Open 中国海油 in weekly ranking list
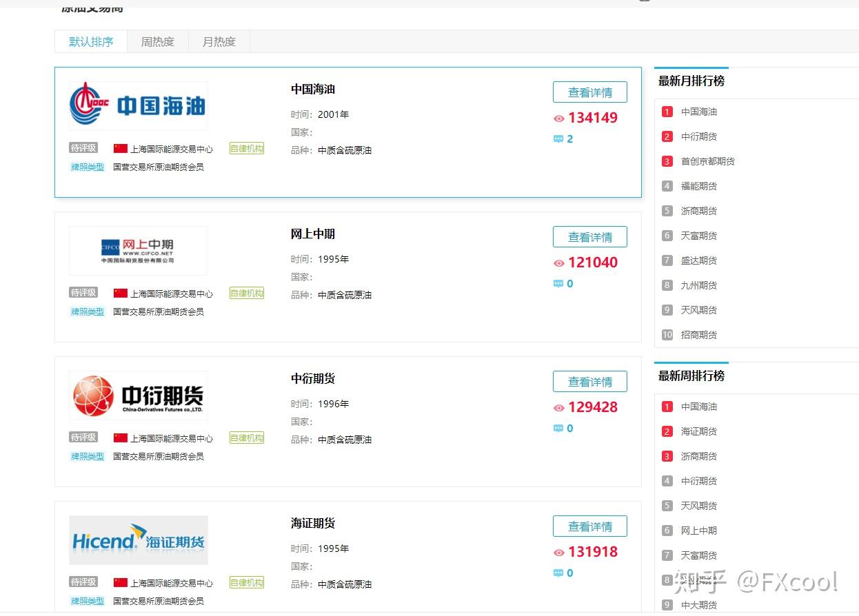 (x=699, y=407)
